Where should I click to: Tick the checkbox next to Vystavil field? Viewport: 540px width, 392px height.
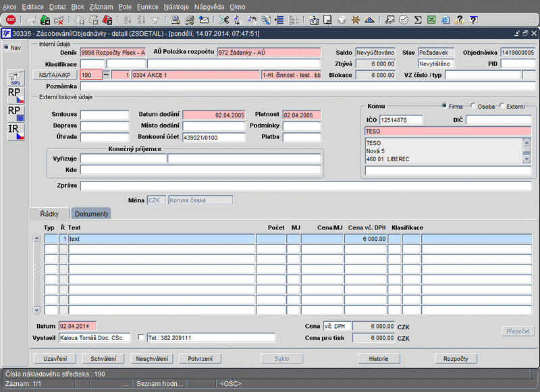(x=141, y=337)
